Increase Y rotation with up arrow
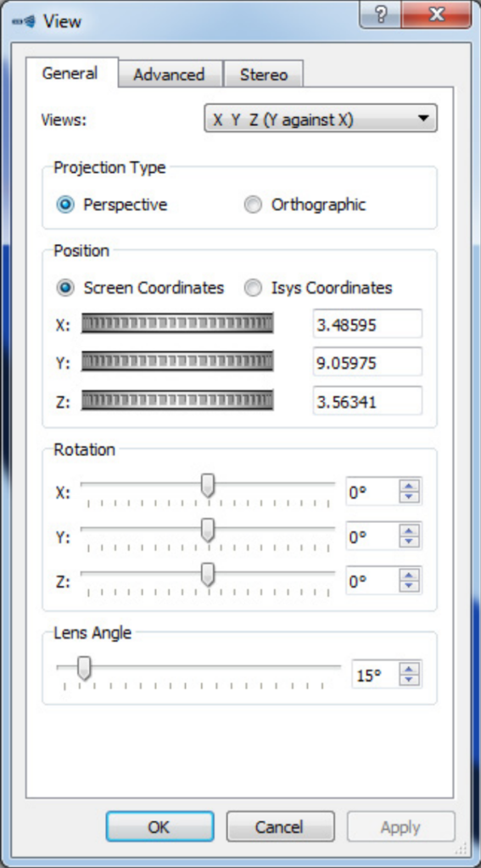Screen dimensions: 481x868 [409, 531]
